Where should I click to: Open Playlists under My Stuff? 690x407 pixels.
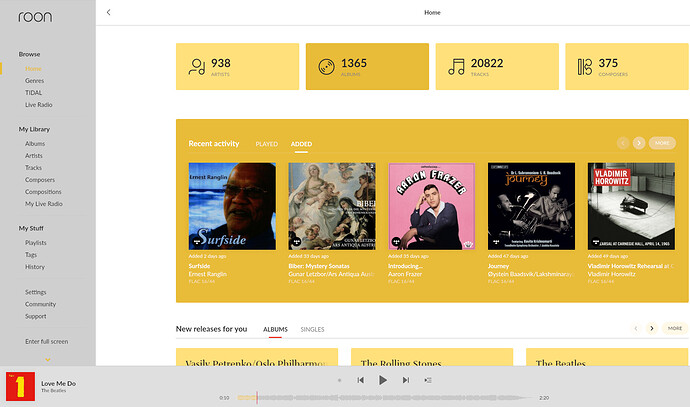coord(36,243)
